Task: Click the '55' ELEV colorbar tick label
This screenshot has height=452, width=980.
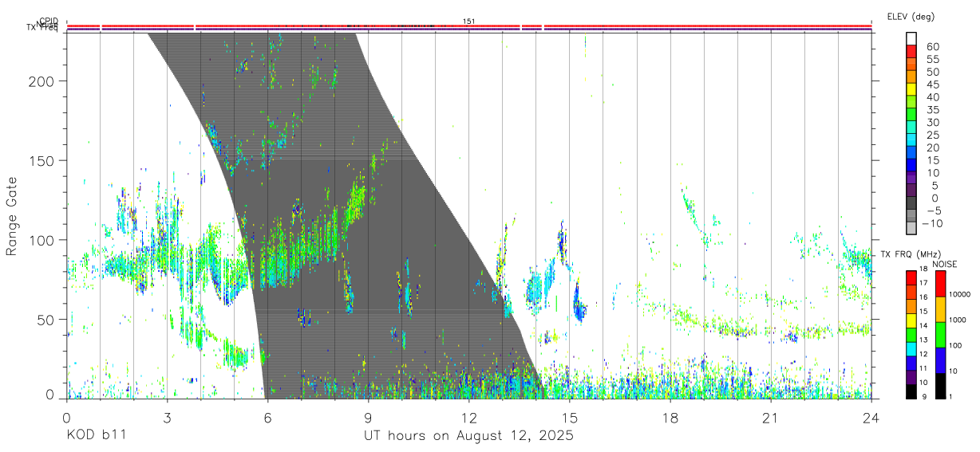Action: 932,59
